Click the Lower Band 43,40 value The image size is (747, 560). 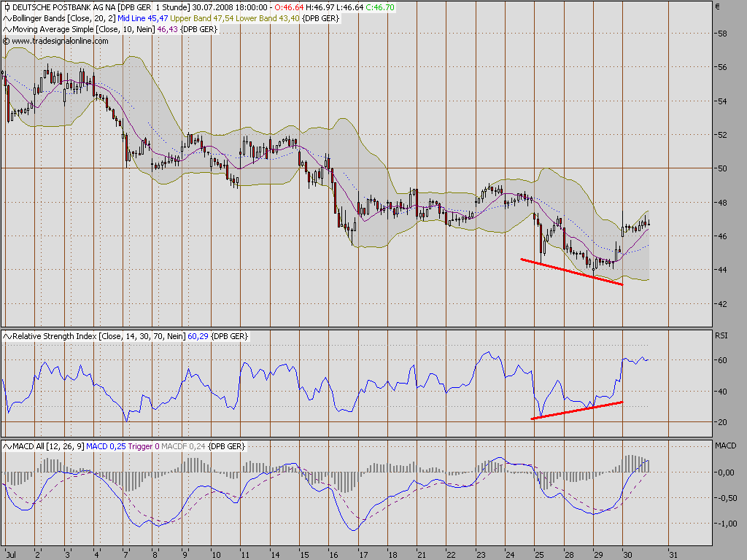click(268, 18)
